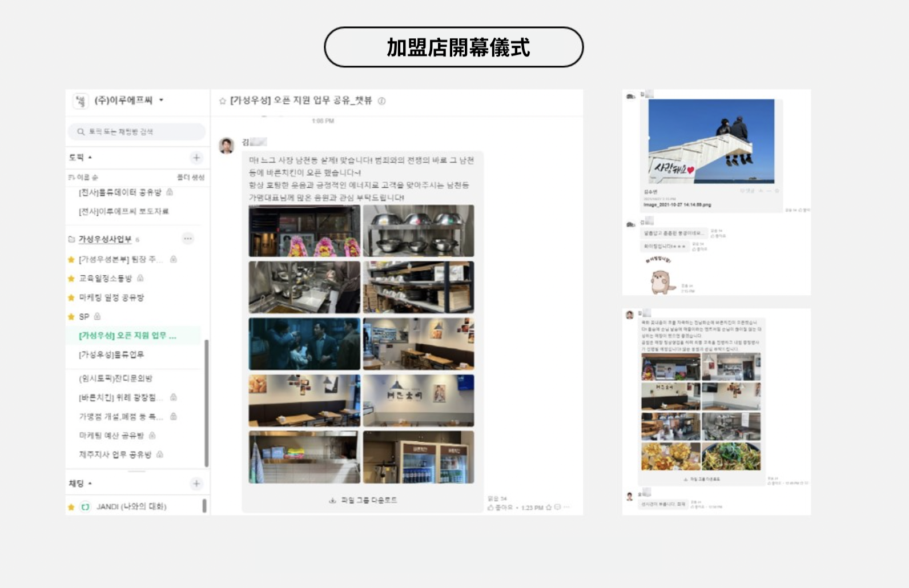Open the 가성우성사업부 folder more-options icon
This screenshot has height=588, width=909.
coord(188,239)
